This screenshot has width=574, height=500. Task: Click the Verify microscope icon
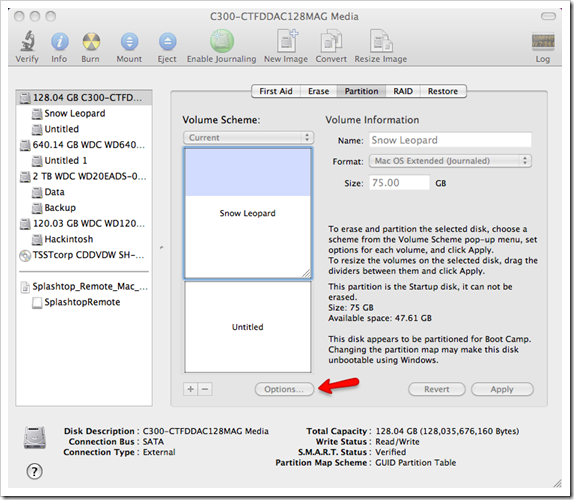coord(27,41)
